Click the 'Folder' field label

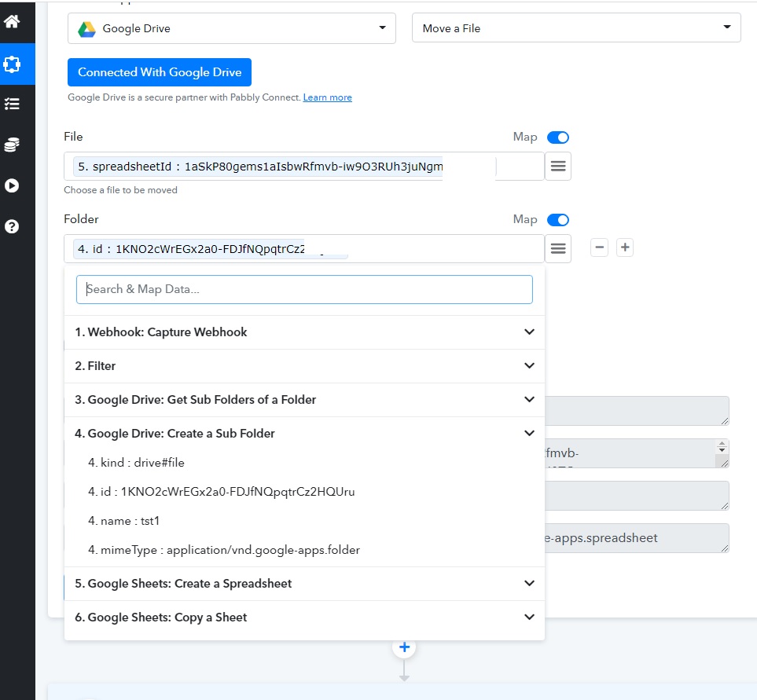[81, 219]
